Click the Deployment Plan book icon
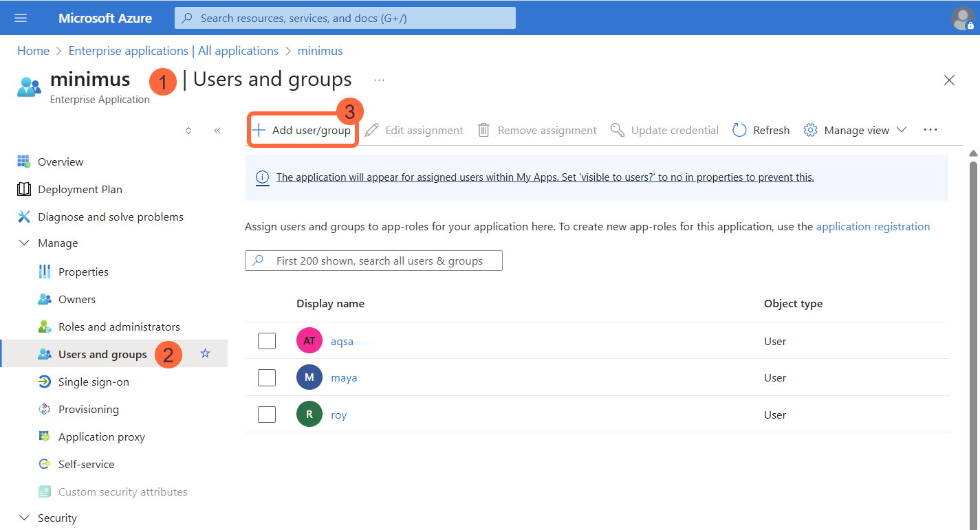Screen dimensions: 980x530 24,189
